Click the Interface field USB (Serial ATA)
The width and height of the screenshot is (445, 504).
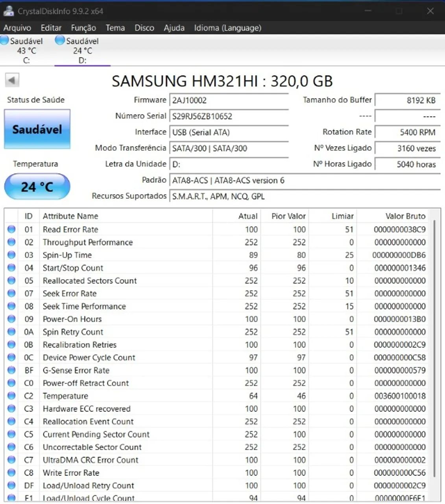coord(229,132)
